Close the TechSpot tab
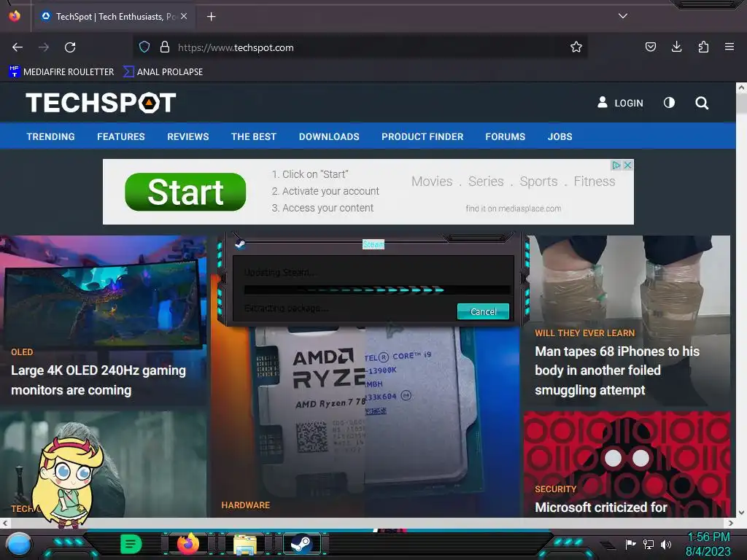The image size is (747, 560). pos(184,17)
